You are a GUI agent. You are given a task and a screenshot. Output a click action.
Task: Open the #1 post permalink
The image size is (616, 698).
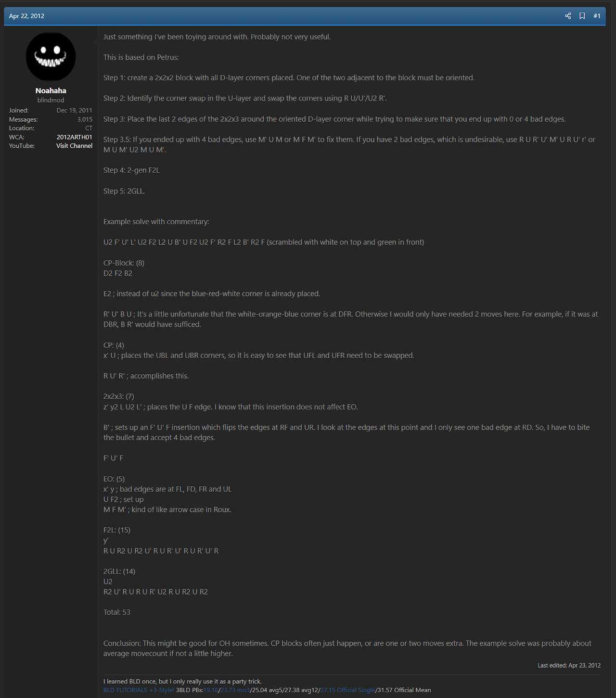(x=597, y=16)
